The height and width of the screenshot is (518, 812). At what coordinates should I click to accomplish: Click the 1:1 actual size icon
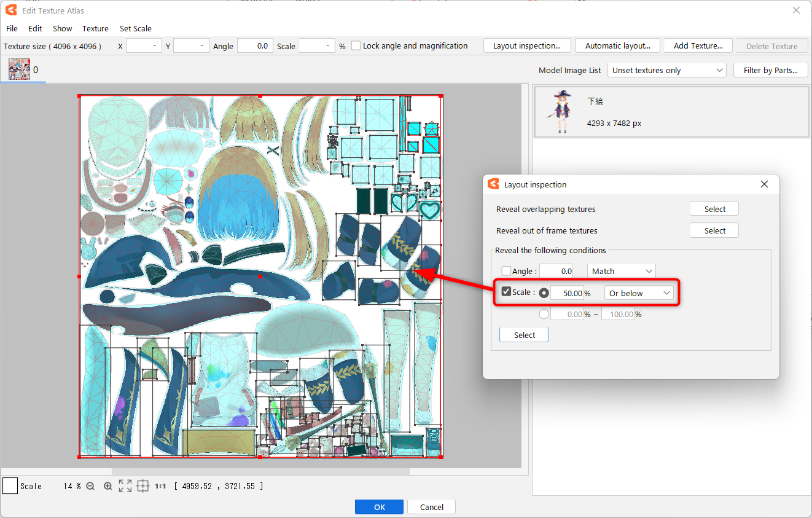click(x=160, y=486)
